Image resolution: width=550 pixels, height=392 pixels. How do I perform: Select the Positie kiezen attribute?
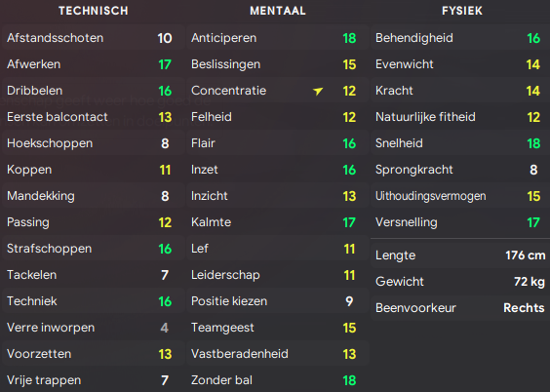(x=278, y=301)
